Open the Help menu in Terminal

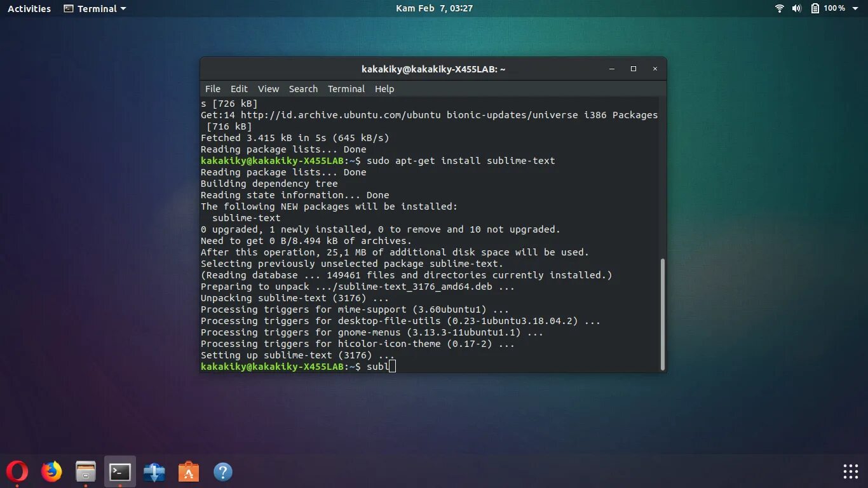click(x=384, y=89)
